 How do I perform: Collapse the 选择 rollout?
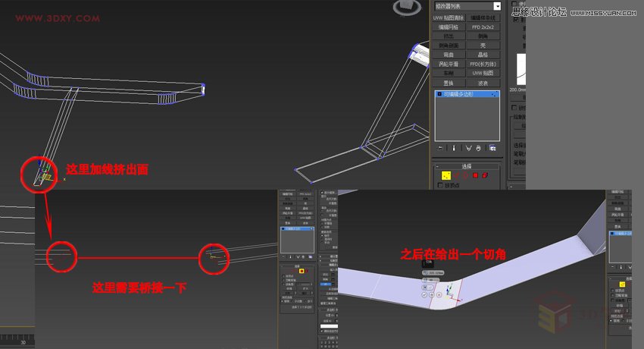438,165
